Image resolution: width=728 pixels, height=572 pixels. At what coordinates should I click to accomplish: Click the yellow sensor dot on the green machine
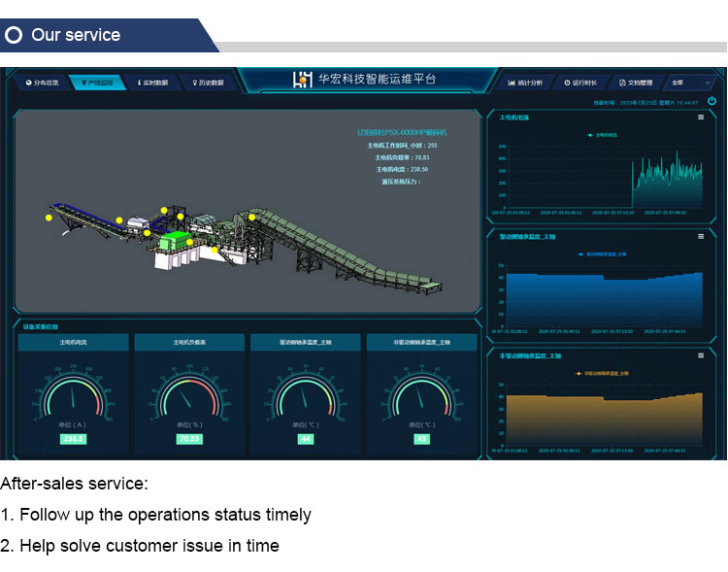pos(190,242)
